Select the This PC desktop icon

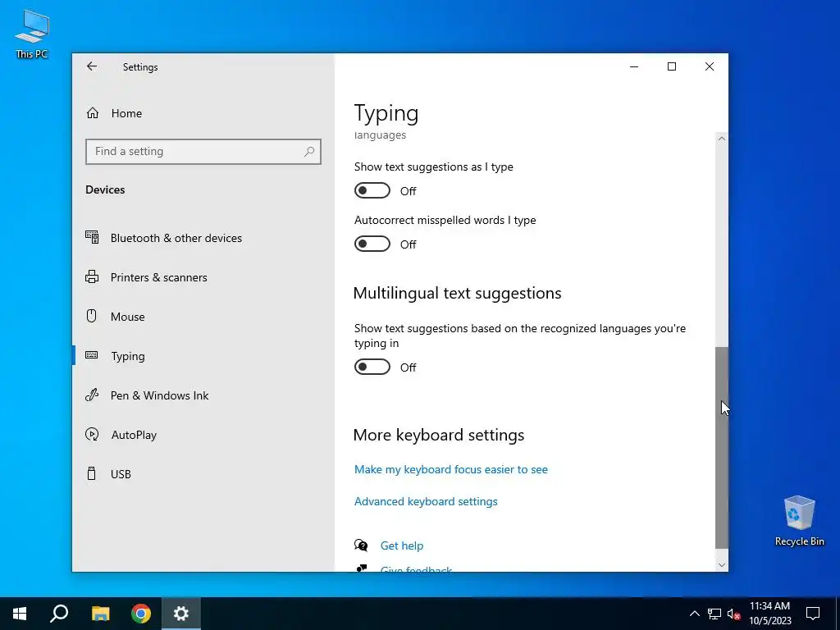[32, 34]
